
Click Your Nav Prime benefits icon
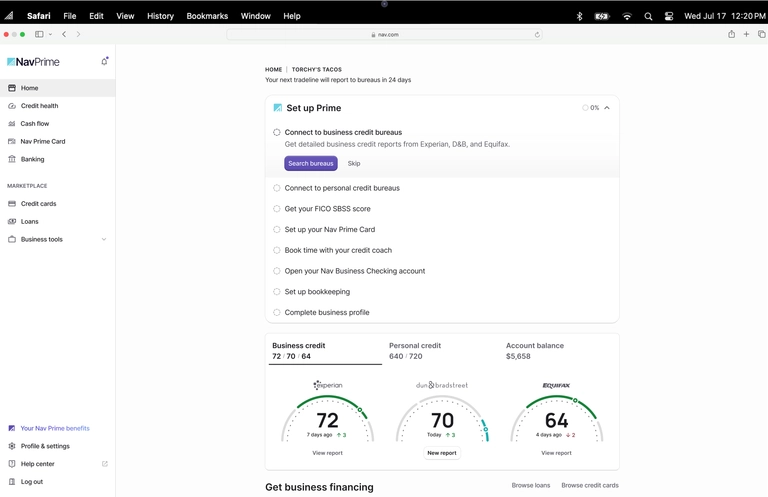[12, 428]
